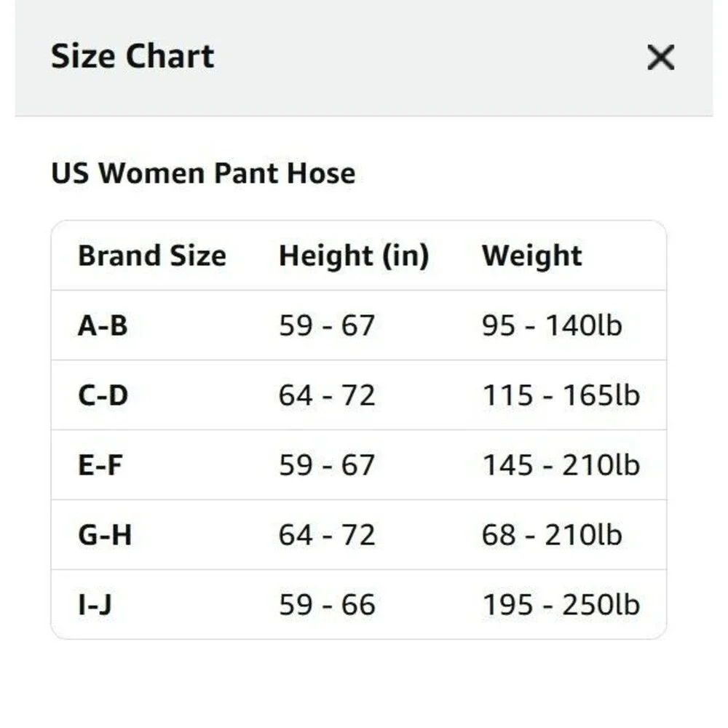Viewport: 728px width, 728px height.
Task: Click the 68 - 210lb weight cell
Action: coord(552,535)
